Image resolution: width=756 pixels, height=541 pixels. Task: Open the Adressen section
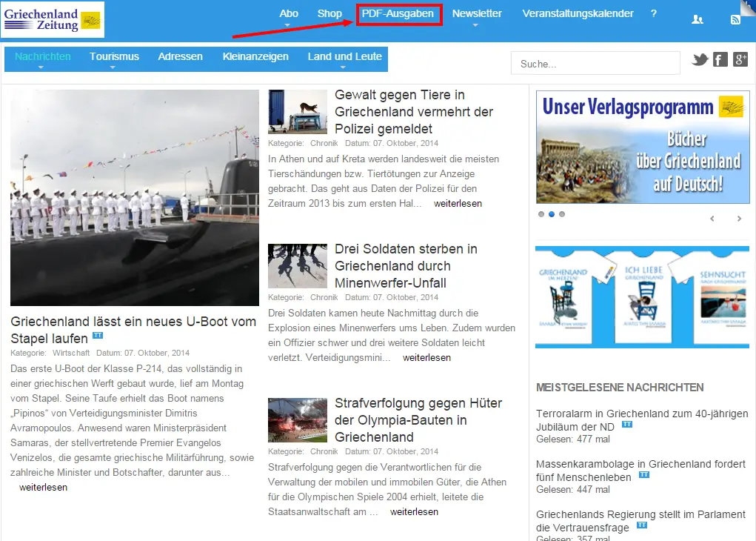tap(181, 56)
